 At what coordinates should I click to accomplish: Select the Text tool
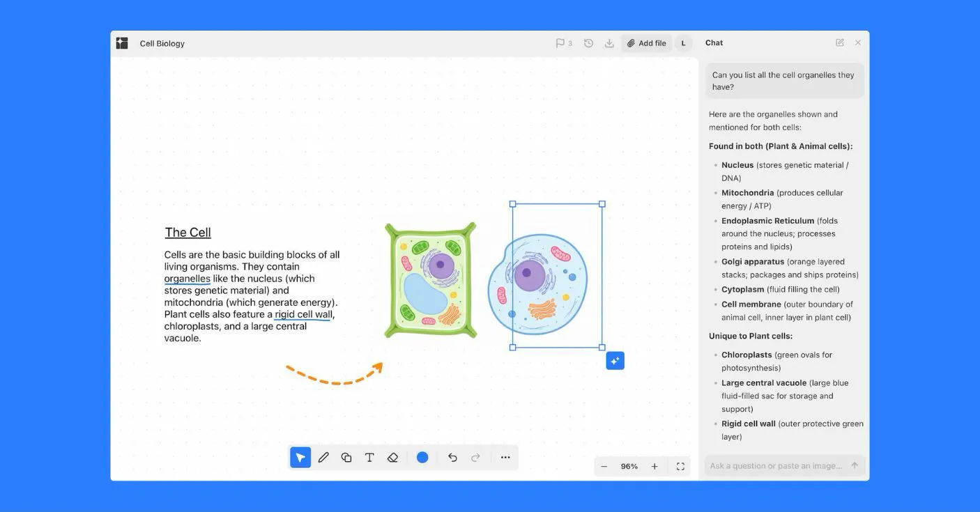pyautogui.click(x=369, y=458)
